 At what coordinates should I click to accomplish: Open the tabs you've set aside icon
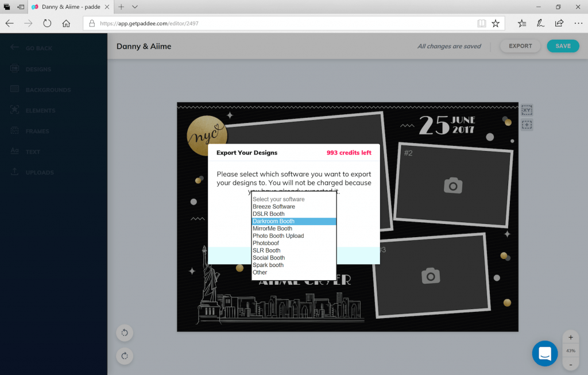[7, 7]
